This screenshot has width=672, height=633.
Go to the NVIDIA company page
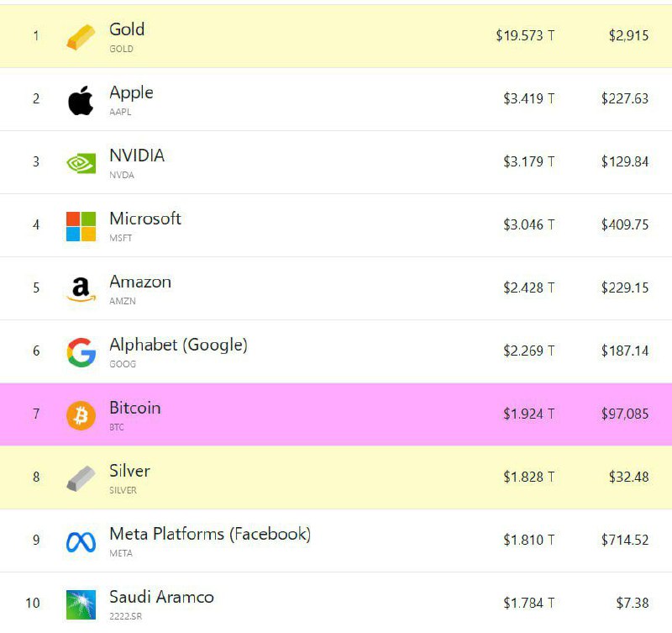[137, 156]
